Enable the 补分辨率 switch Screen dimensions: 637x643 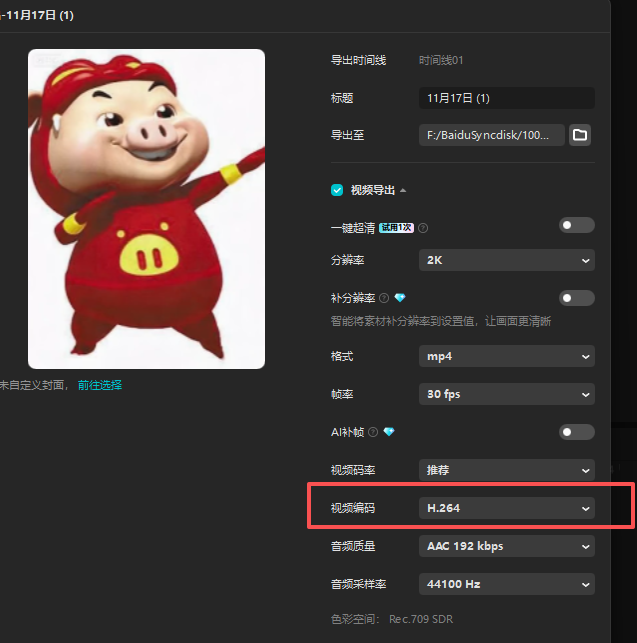576,298
